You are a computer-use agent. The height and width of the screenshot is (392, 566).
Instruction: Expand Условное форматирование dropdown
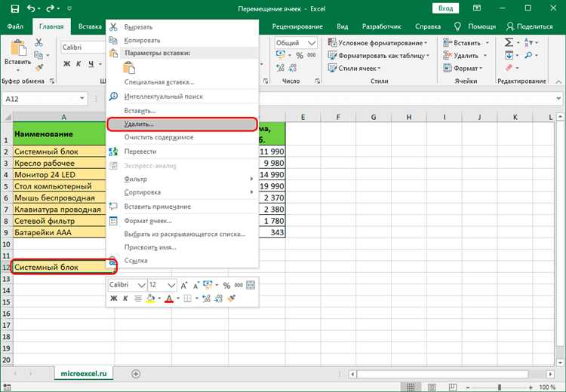coord(426,43)
